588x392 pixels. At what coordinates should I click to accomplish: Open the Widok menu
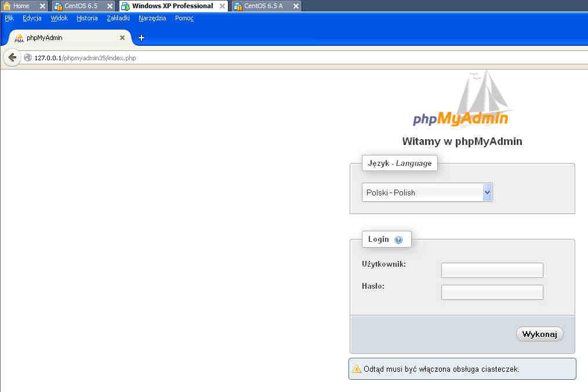click(59, 18)
